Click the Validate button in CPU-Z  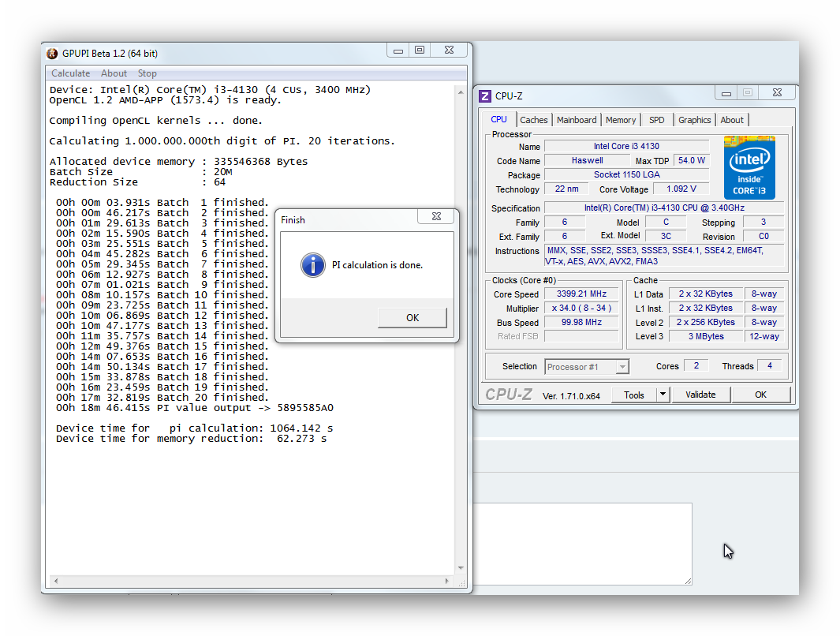tap(700, 395)
